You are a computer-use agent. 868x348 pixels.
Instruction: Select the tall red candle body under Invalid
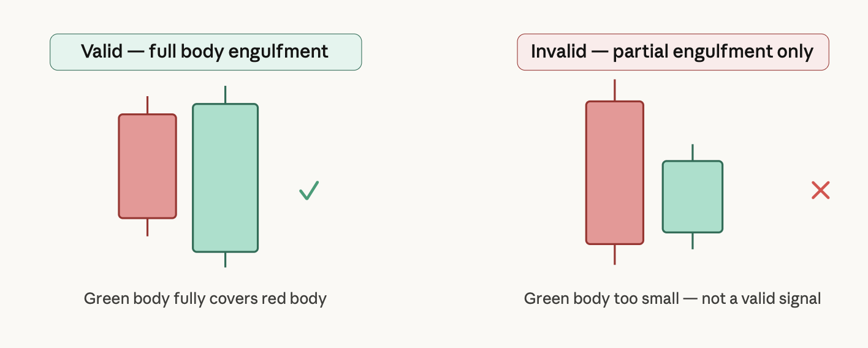(615, 173)
